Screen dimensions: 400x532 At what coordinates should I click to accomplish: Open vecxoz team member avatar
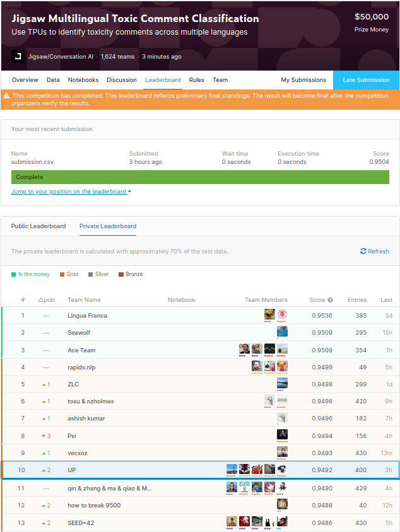tap(282, 451)
